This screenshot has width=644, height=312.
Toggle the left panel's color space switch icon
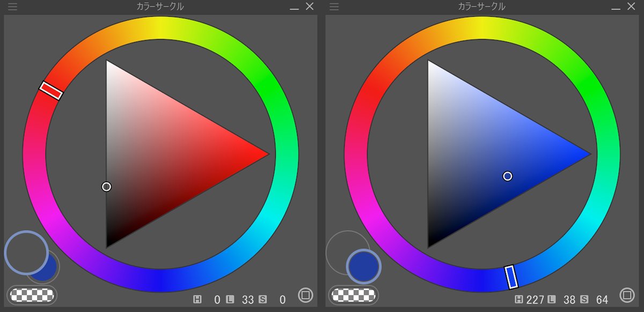tap(305, 295)
